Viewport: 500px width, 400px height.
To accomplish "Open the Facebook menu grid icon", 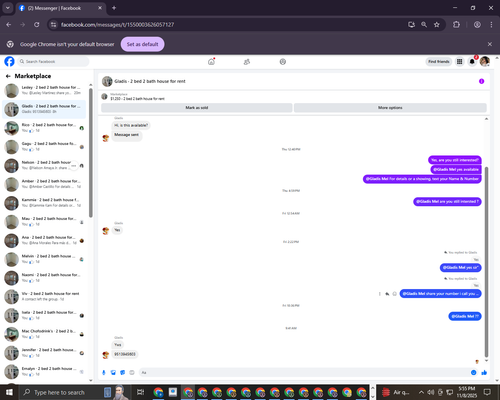I will 460,62.
